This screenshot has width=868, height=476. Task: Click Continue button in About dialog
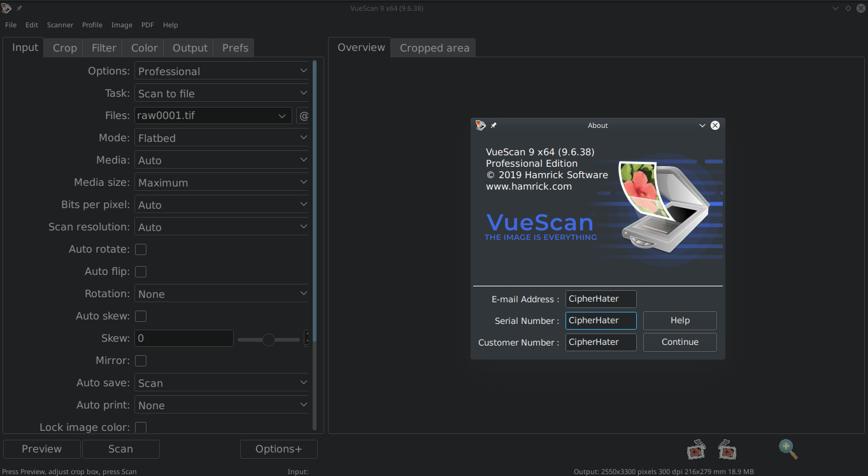click(680, 342)
